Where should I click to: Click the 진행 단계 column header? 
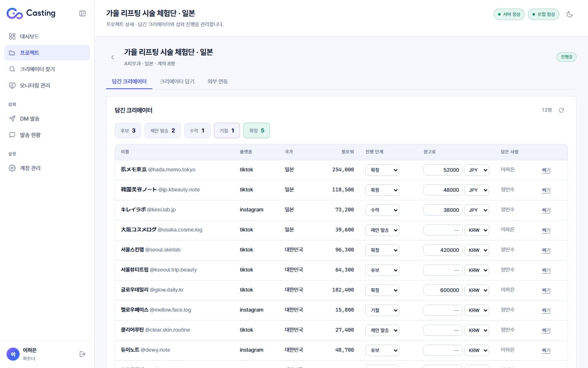(x=374, y=152)
